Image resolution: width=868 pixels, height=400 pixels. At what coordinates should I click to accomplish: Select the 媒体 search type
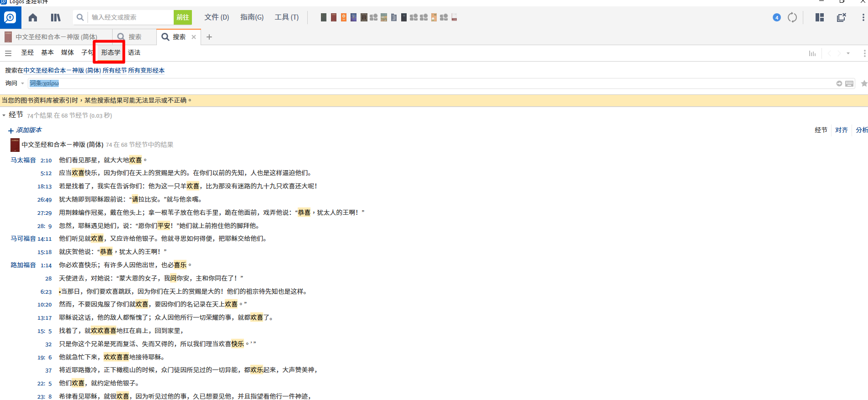(67, 52)
